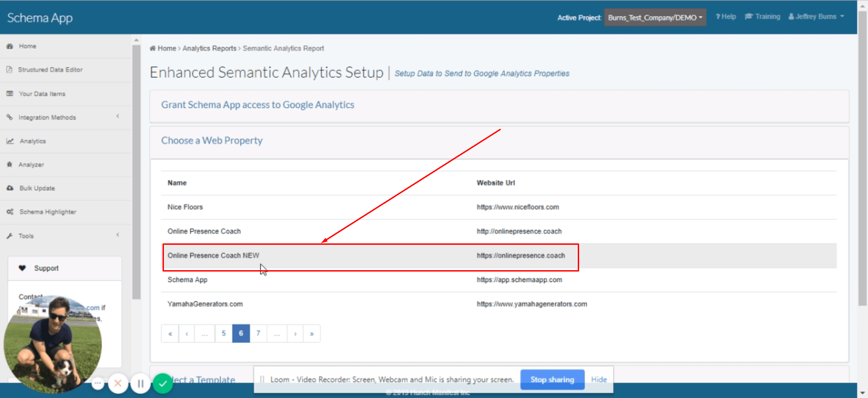Screen dimensions: 868x398
Task: Click the page vertical scrollbar
Action: 863,159
